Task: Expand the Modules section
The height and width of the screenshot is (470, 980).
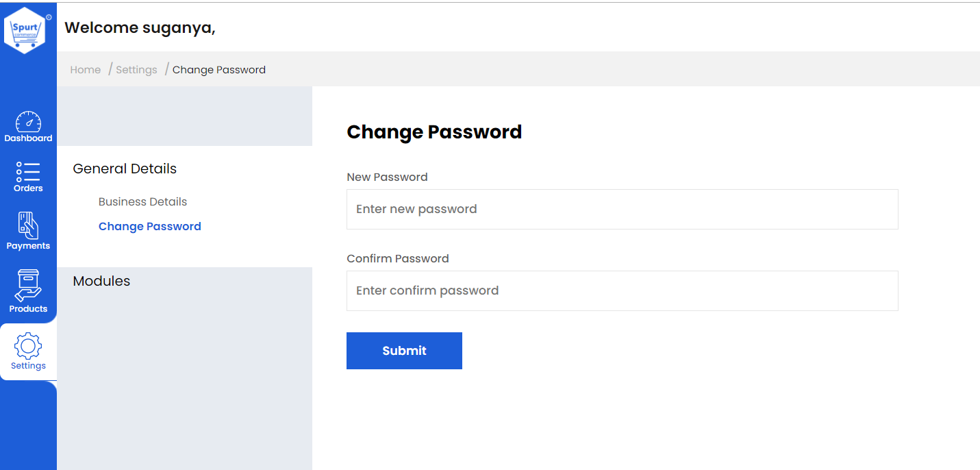Action: pos(101,281)
